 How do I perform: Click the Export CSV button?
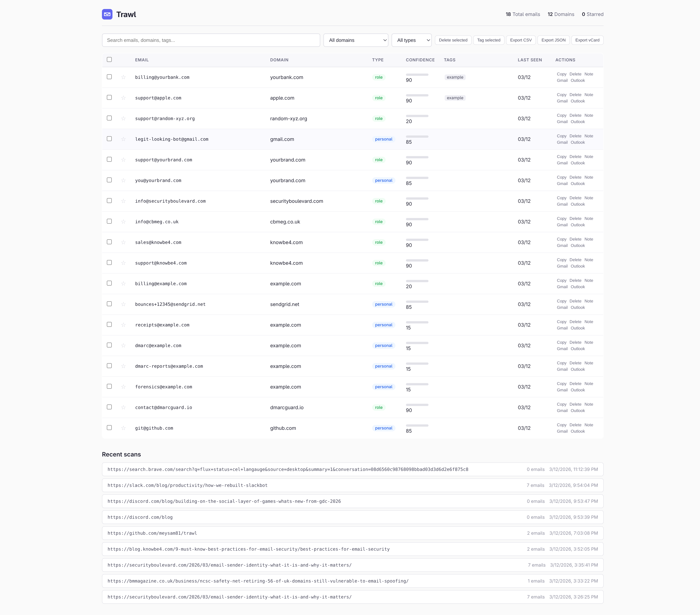(520, 40)
